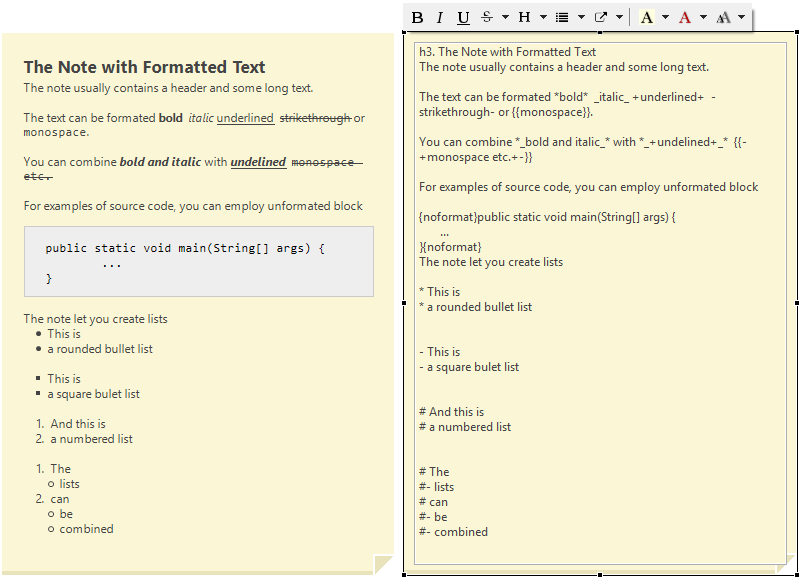This screenshot has height=580, width=800.
Task: Click the bullet list icon
Action: coord(562,17)
